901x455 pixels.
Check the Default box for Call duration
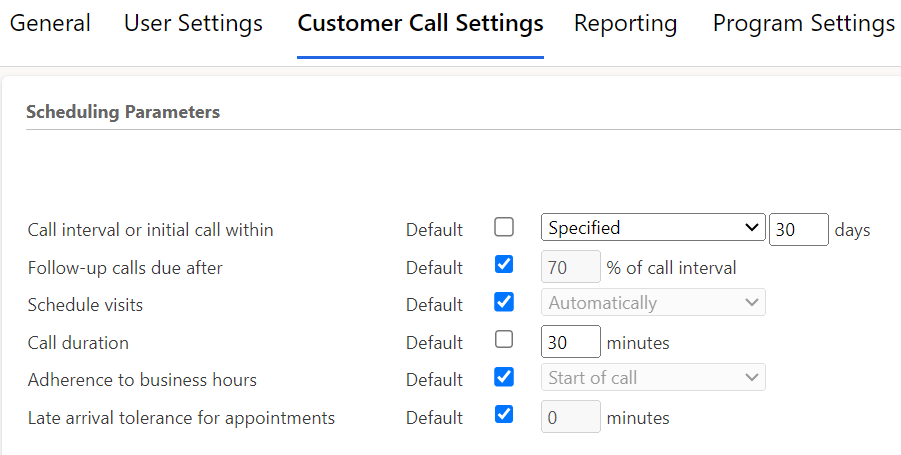504,340
